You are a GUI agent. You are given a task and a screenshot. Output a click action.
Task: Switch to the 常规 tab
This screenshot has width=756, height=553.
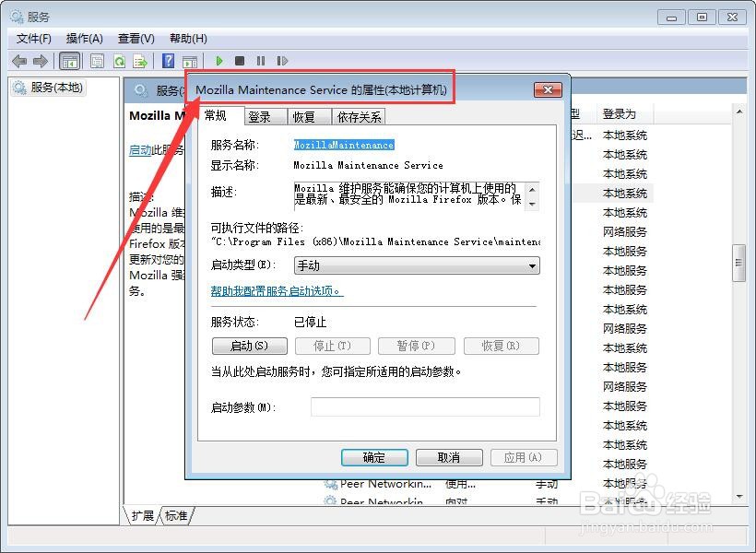(216, 116)
